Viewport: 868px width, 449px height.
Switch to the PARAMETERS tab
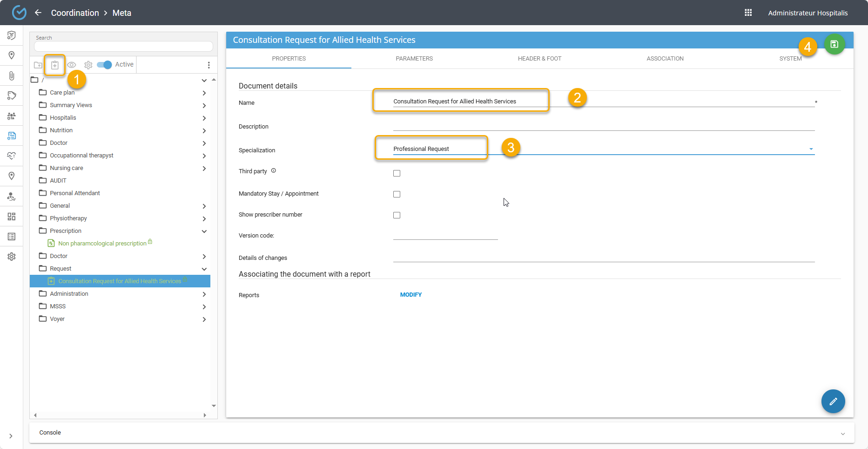click(414, 59)
